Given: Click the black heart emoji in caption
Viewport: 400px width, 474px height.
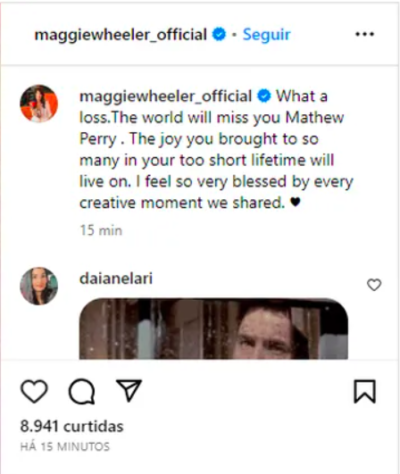Looking at the screenshot, I should point(295,202).
